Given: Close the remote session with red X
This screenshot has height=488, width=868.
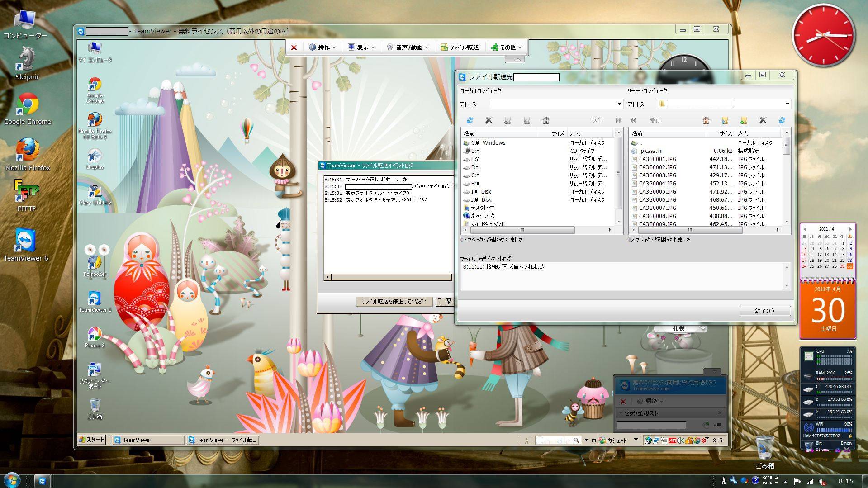Looking at the screenshot, I should 294,47.
